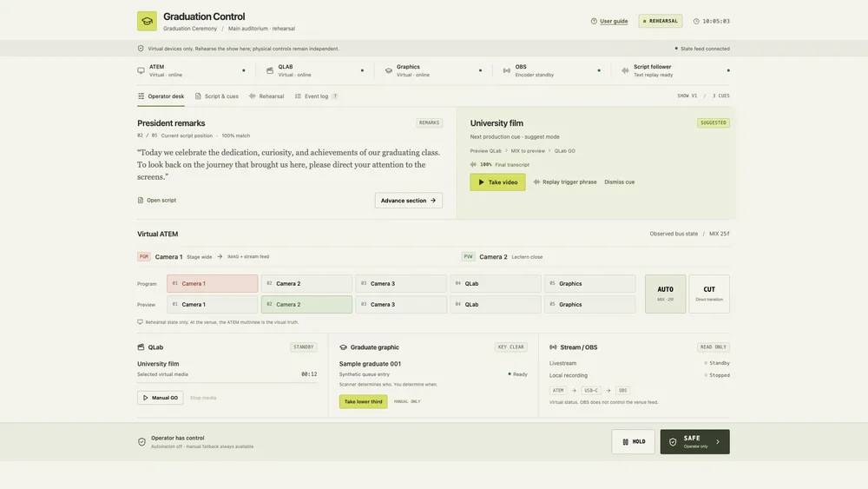Click the SUGGESTED badge on University film
The height and width of the screenshot is (489, 868).
click(x=713, y=123)
